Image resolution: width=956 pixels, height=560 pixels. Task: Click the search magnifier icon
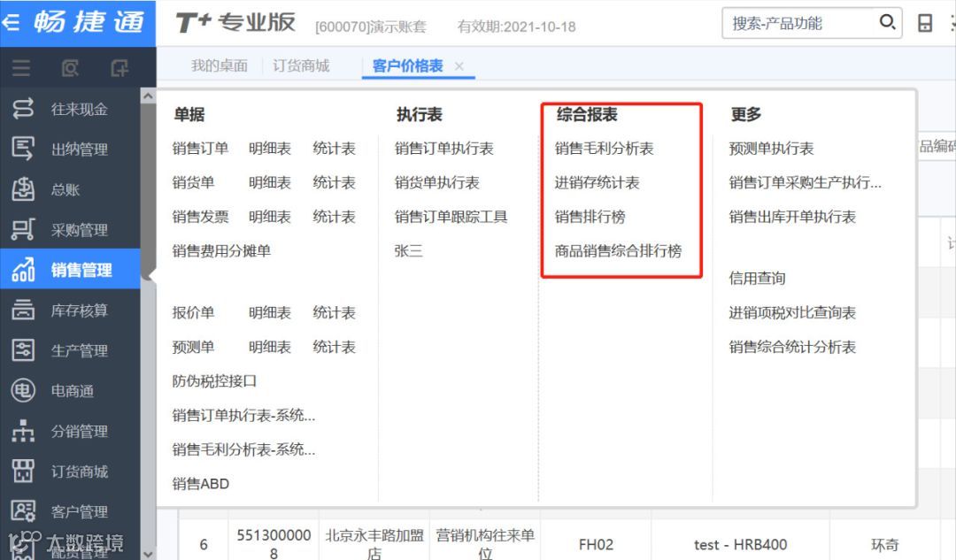point(887,22)
